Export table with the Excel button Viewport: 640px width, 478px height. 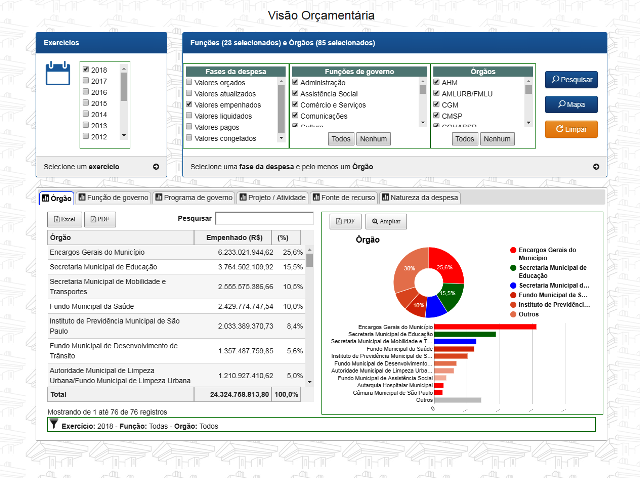click(65, 219)
